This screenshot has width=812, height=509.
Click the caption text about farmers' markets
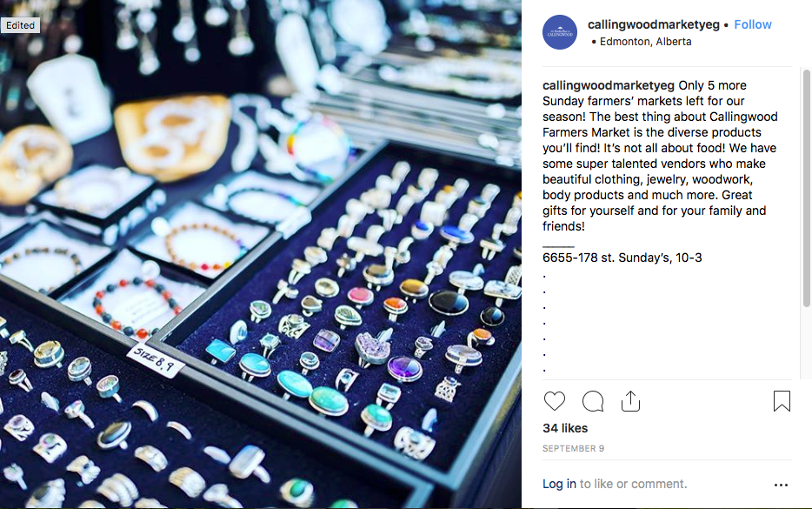pos(660,156)
